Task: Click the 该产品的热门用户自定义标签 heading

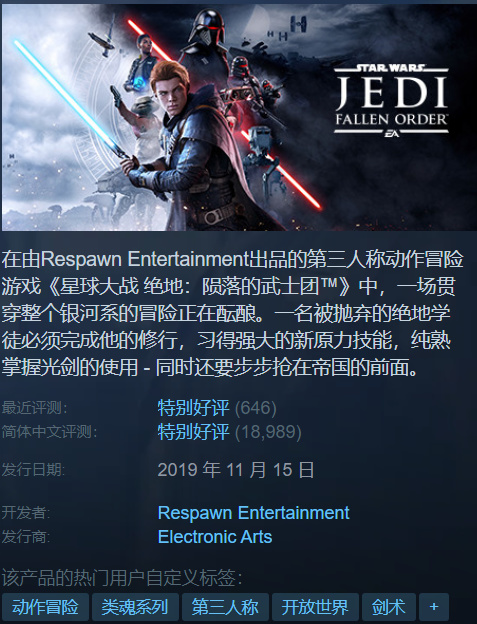Action: 122,578
